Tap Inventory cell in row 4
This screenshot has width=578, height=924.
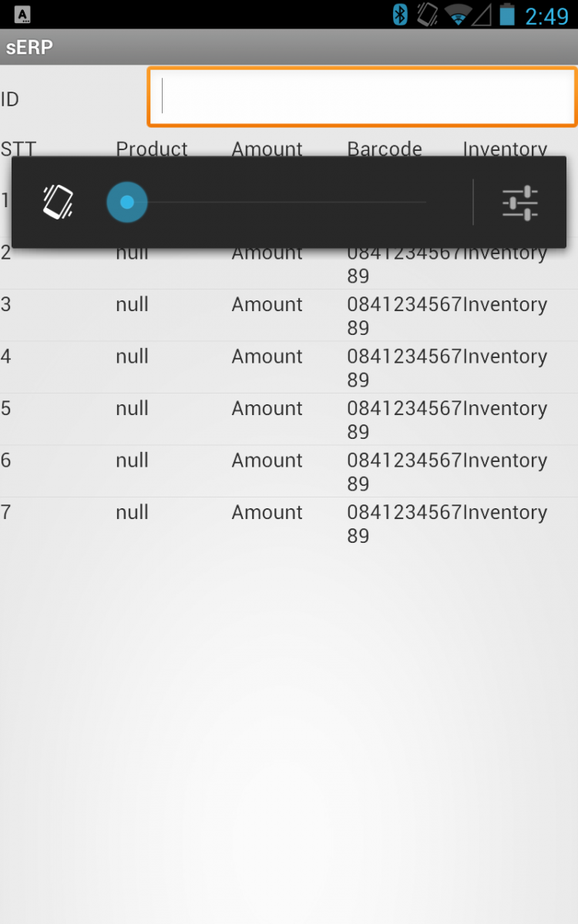pyautogui.click(x=505, y=357)
